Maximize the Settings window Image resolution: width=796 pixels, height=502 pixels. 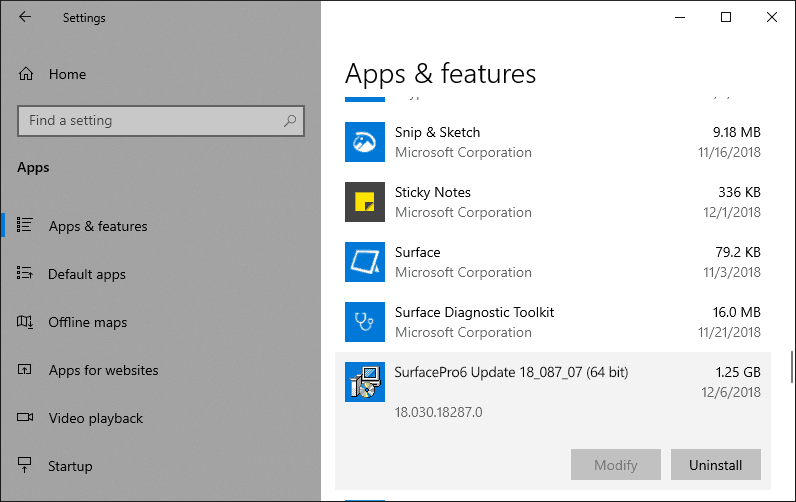pyautogui.click(x=726, y=17)
